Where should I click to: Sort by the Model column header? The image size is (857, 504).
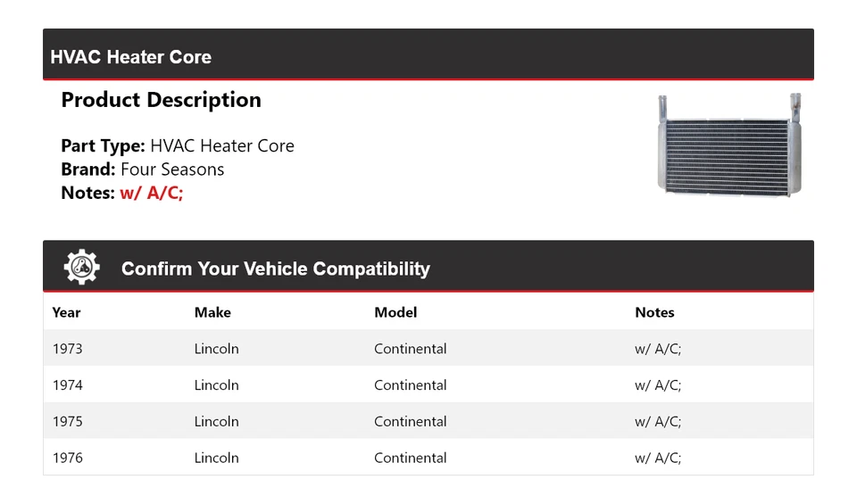(x=395, y=312)
